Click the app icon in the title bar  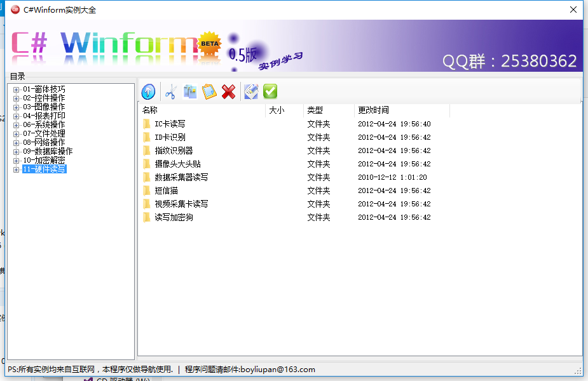coord(15,10)
